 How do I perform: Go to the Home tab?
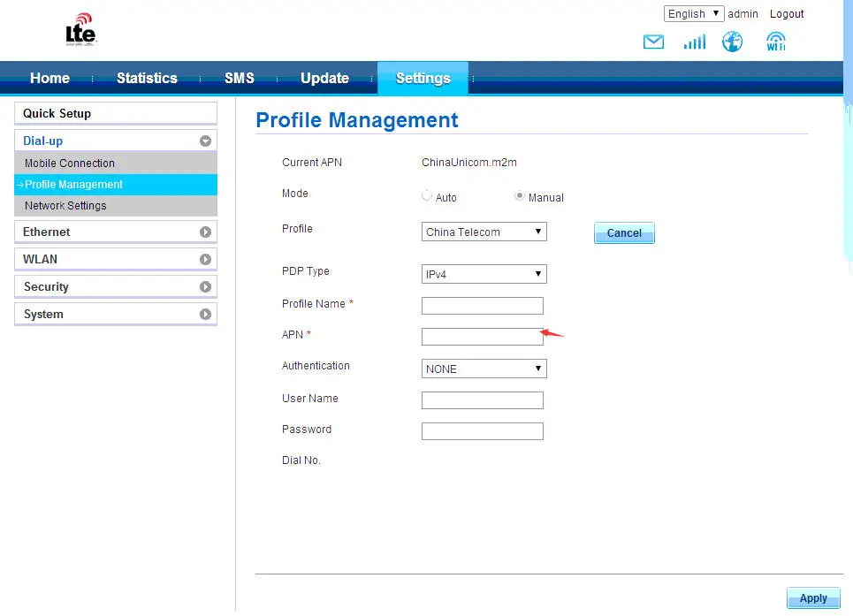click(x=50, y=79)
